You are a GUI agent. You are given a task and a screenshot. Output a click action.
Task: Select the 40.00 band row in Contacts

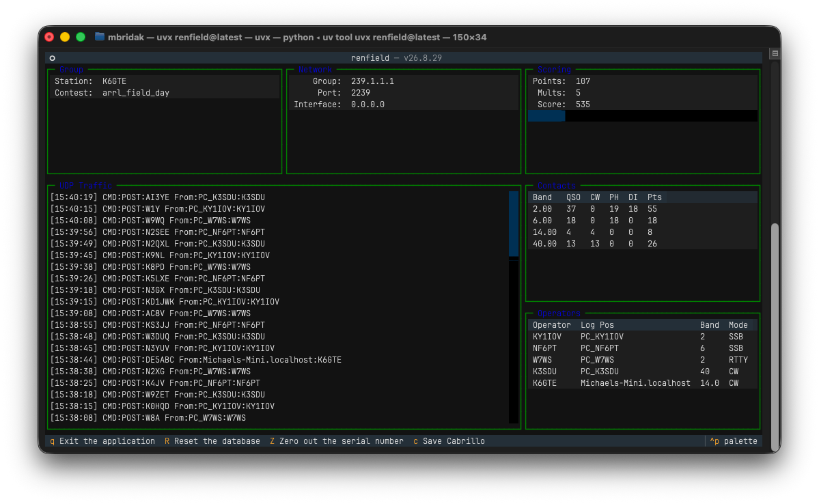[643, 243]
